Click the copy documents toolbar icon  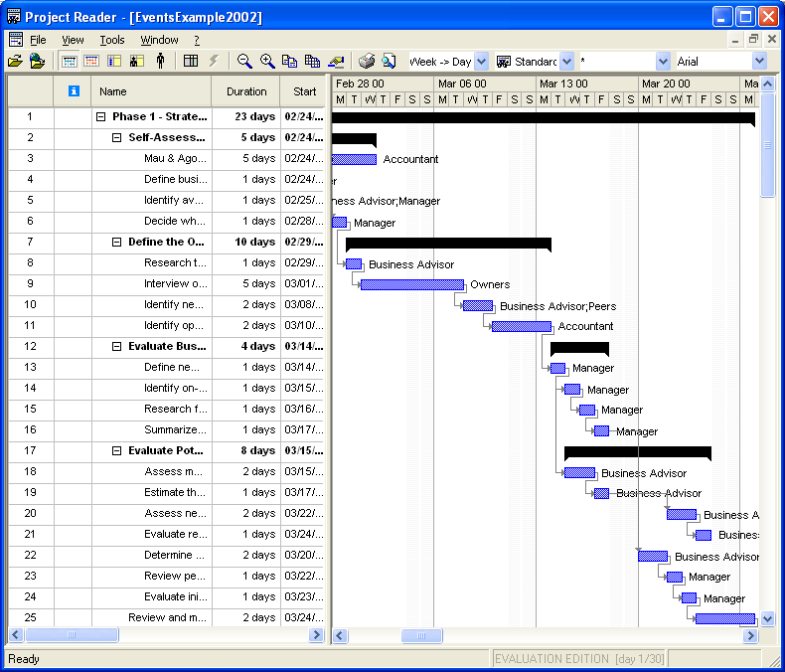(289, 61)
